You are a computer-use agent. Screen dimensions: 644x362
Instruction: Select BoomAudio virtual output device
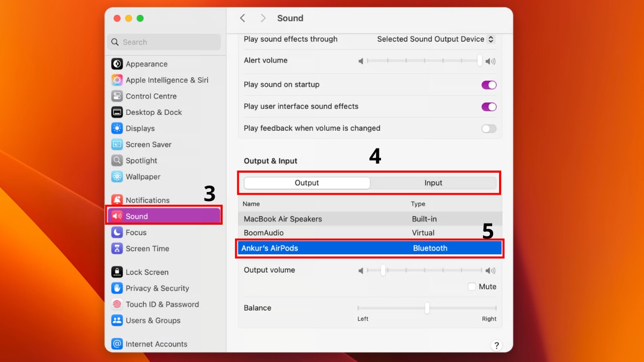370,233
